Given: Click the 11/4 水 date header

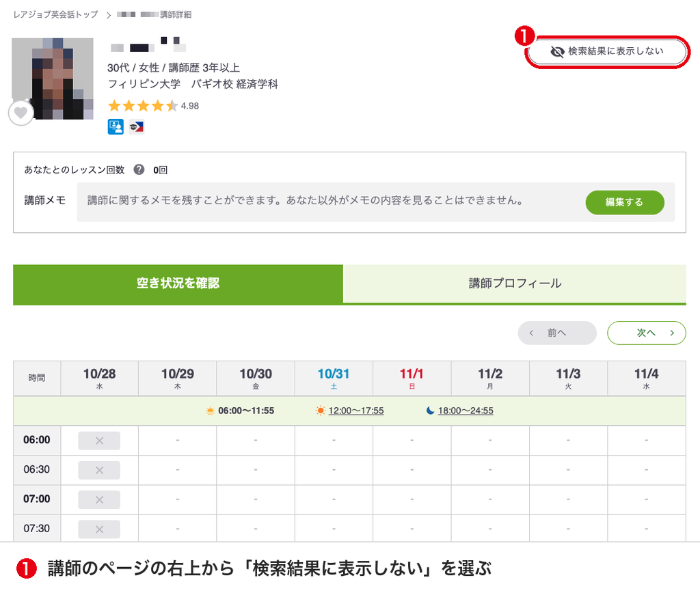Looking at the screenshot, I should [647, 378].
